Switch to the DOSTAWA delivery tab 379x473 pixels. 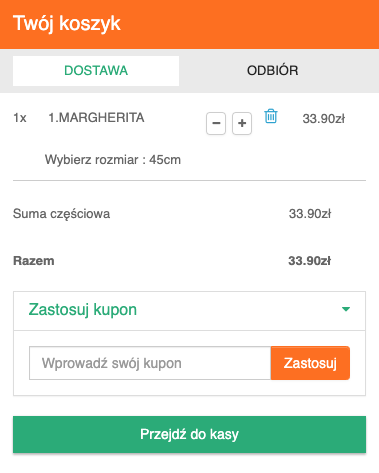[x=96, y=71]
